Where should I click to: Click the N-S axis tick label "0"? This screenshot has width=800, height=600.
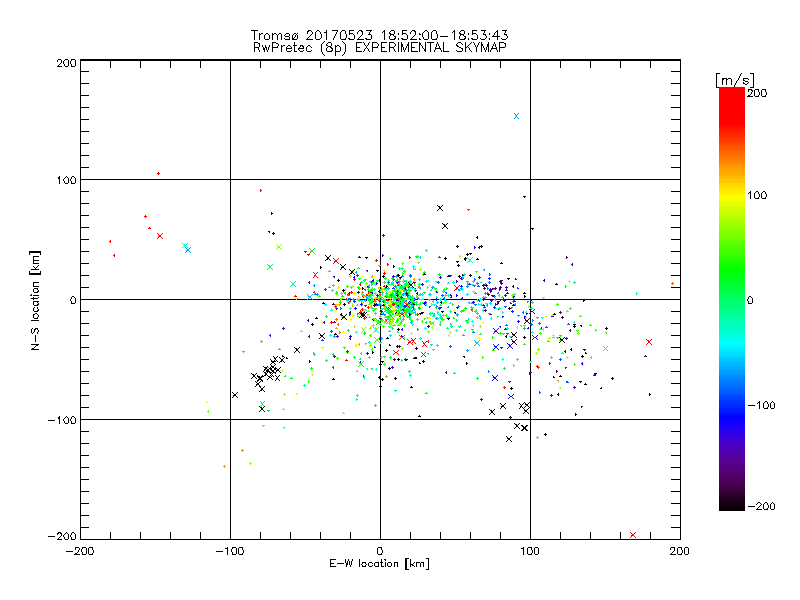[73, 300]
